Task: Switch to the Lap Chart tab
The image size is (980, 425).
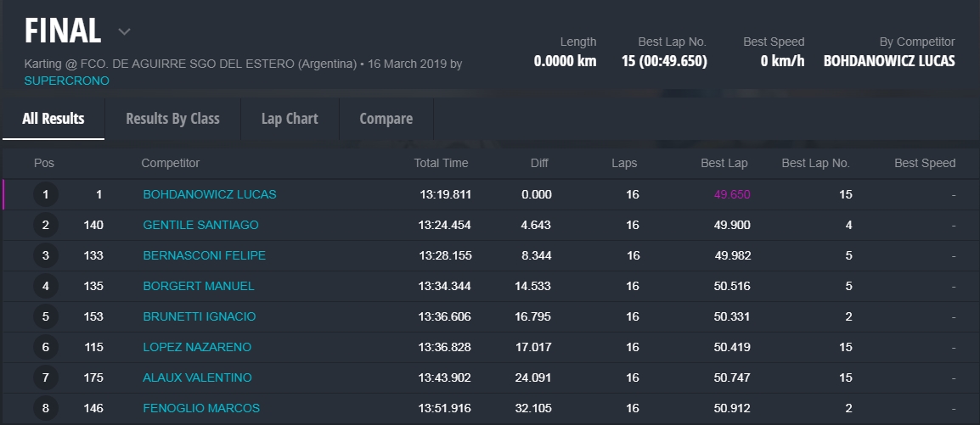Action: pos(290,119)
